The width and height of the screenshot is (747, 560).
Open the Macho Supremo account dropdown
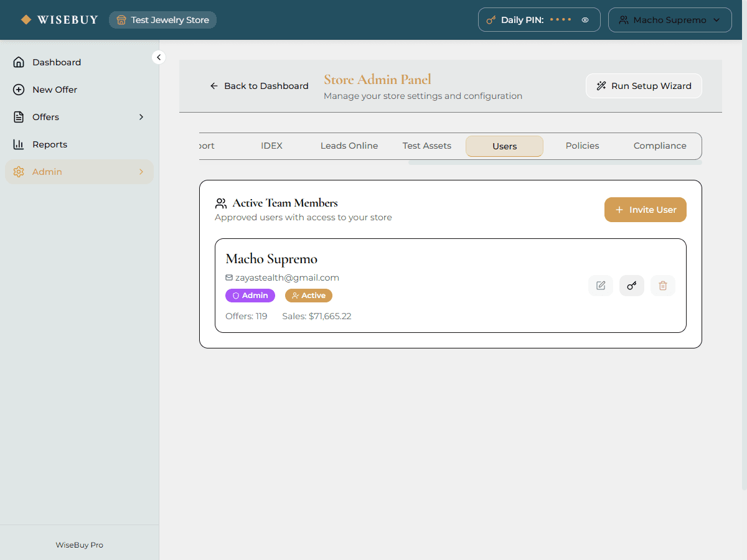[x=670, y=19]
